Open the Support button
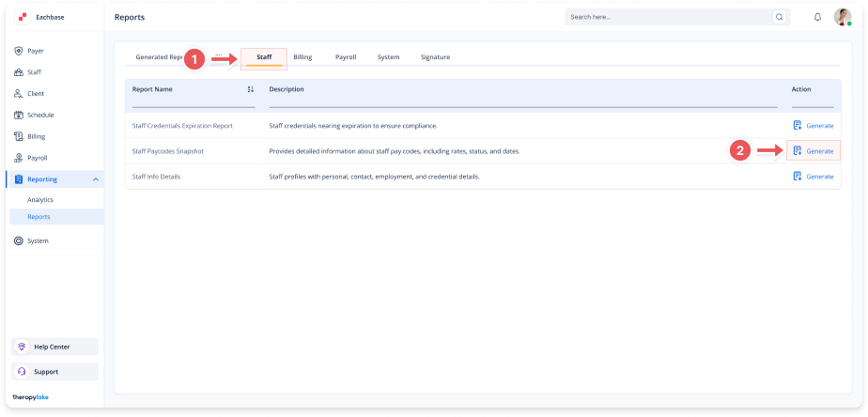This screenshot has width=868, height=417. click(x=54, y=372)
